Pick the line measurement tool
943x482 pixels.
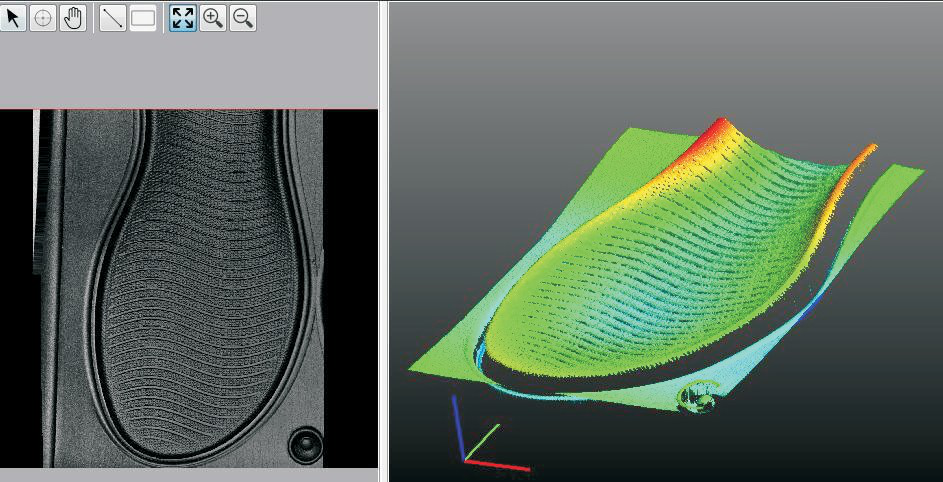point(112,18)
